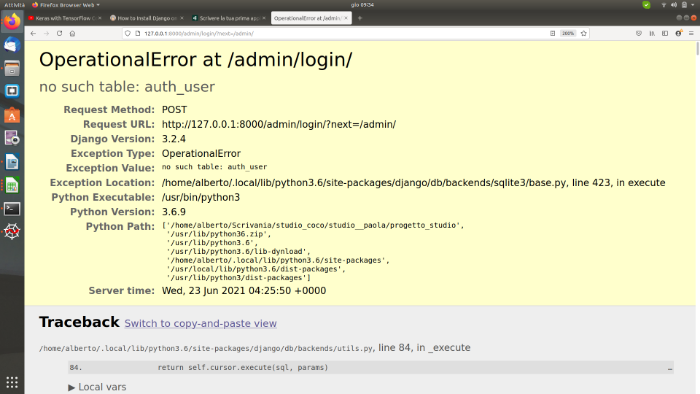Close the How to Install Django tab
700x394 pixels.
click(182, 18)
